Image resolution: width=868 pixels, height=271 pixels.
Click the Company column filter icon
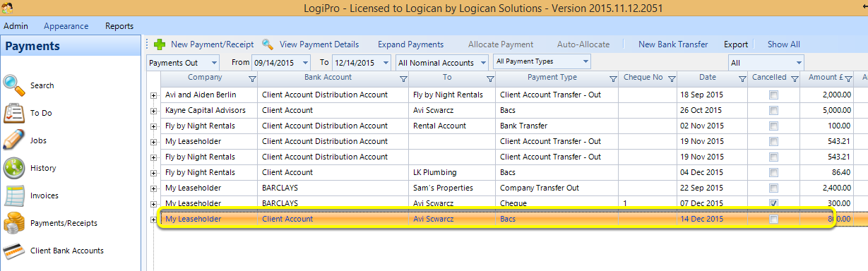252,78
